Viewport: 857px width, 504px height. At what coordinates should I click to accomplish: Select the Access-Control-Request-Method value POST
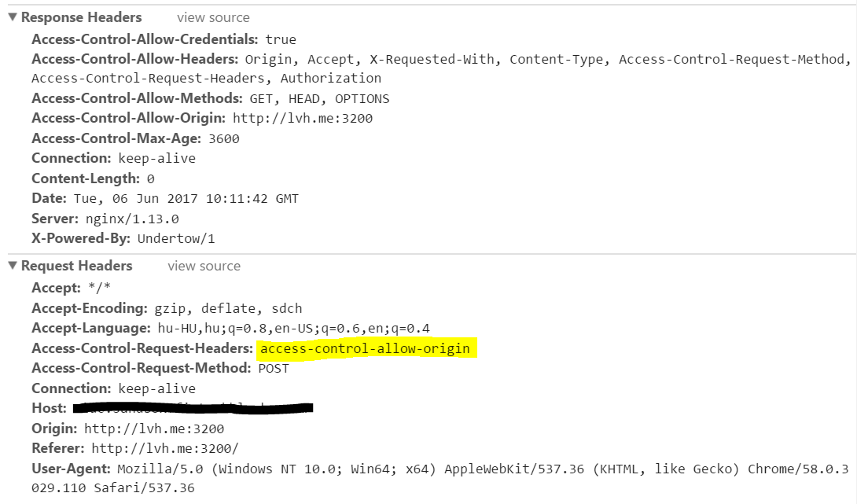coord(274,368)
